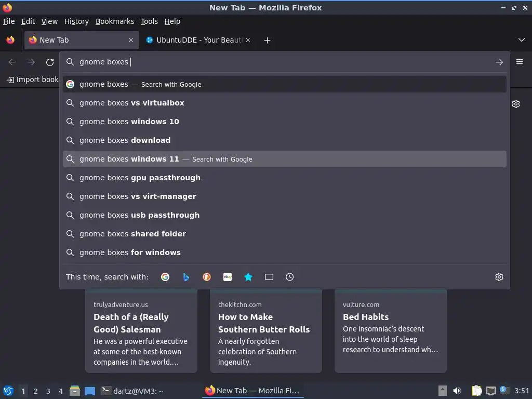Expand the list all tabs chevron

522,40
